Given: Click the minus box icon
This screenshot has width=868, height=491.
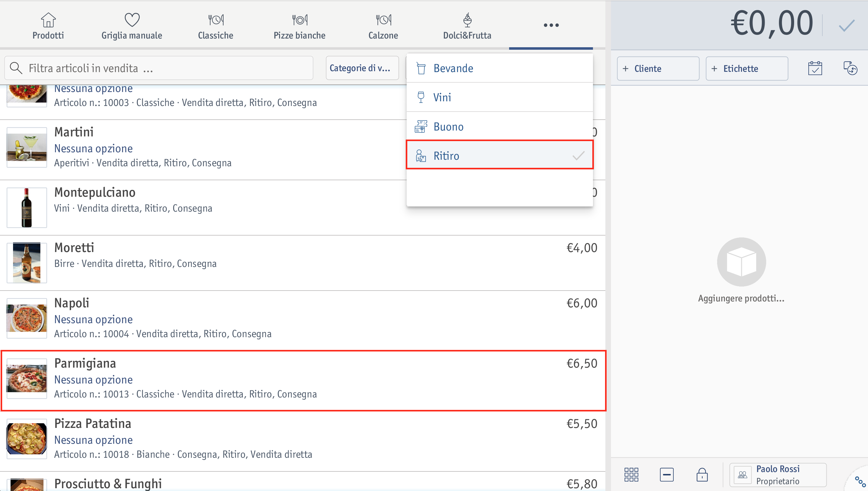Looking at the screenshot, I should [x=667, y=475].
